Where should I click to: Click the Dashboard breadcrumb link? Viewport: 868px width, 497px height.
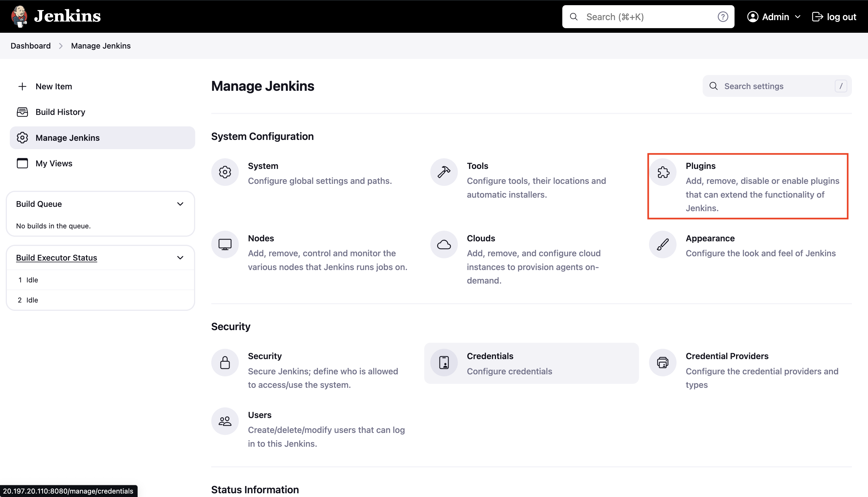[31, 46]
